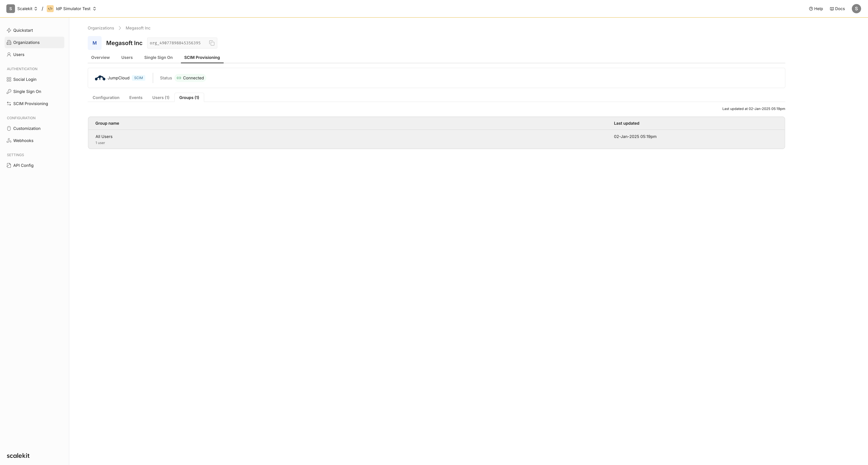This screenshot has height=465, width=868.
Task: Open sidebar Social Login page
Action: (x=34, y=80)
